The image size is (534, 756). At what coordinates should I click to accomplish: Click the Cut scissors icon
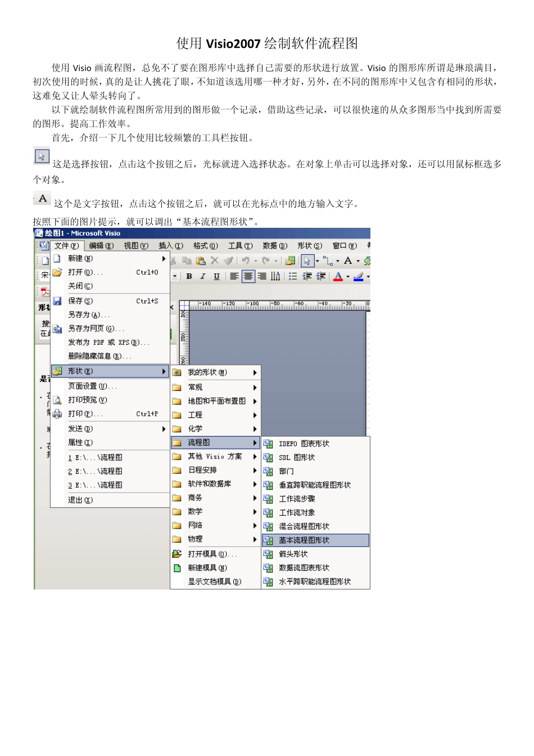pyautogui.click(x=173, y=260)
